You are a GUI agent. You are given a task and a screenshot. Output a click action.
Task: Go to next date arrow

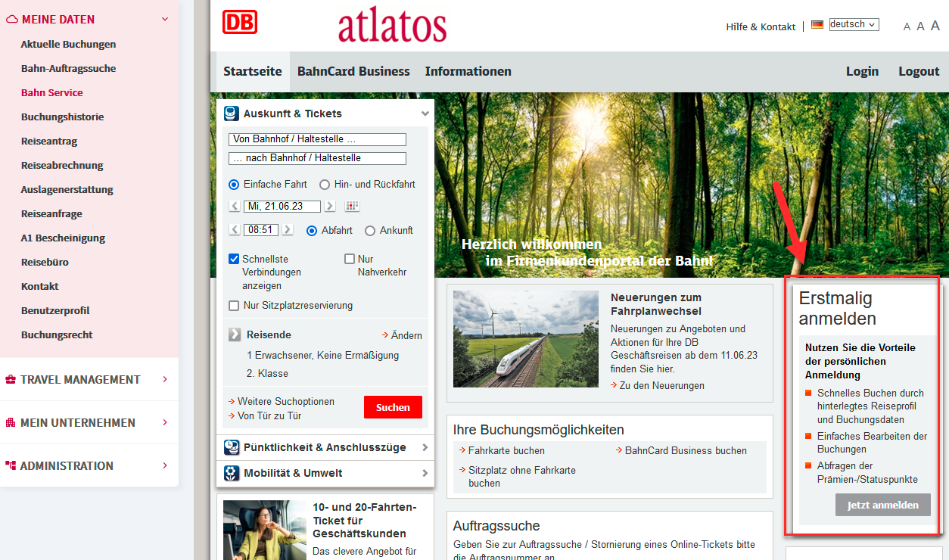click(330, 206)
